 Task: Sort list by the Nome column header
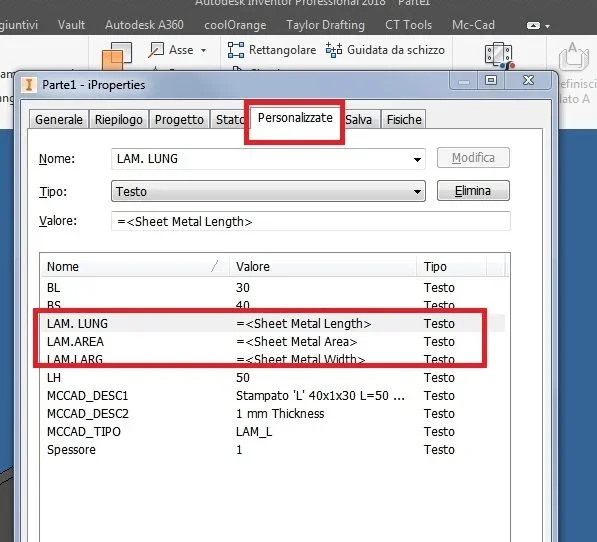coord(135,266)
